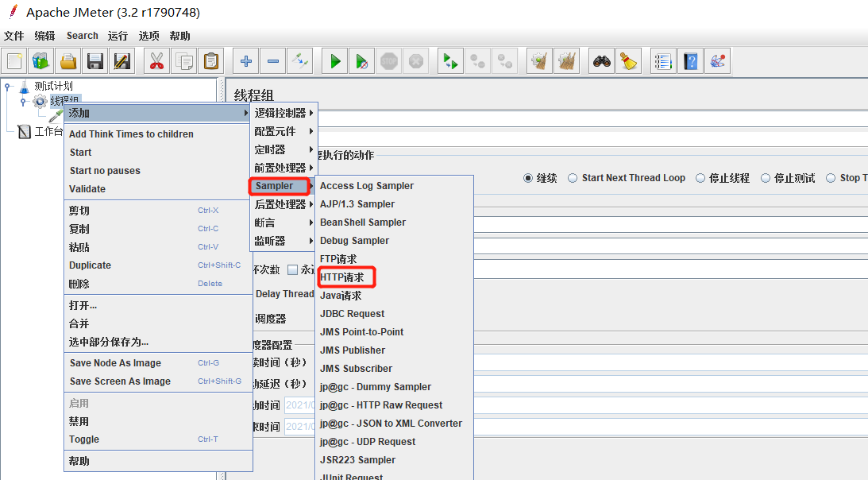Open the Search menu
Screen dimensions: 868x480
(83, 36)
